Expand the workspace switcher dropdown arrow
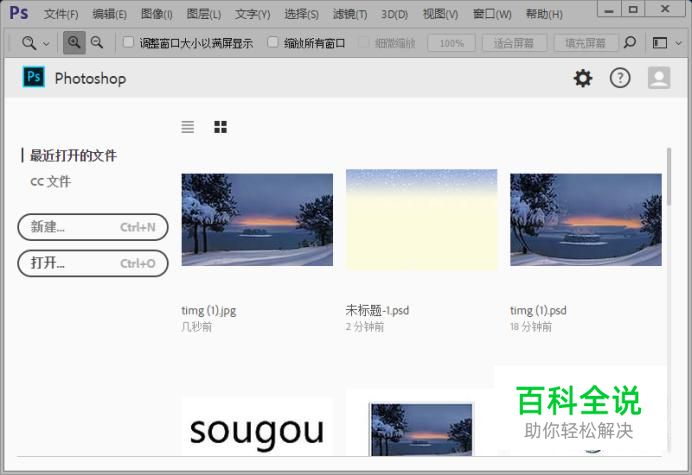Screen dimensions: 692x475 pos(679,43)
